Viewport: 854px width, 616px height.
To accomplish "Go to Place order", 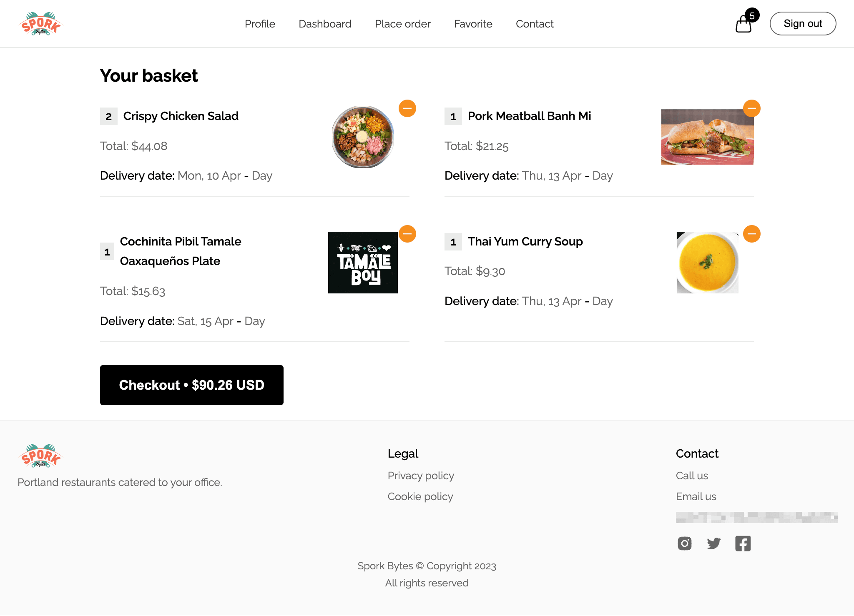I will click(x=402, y=24).
